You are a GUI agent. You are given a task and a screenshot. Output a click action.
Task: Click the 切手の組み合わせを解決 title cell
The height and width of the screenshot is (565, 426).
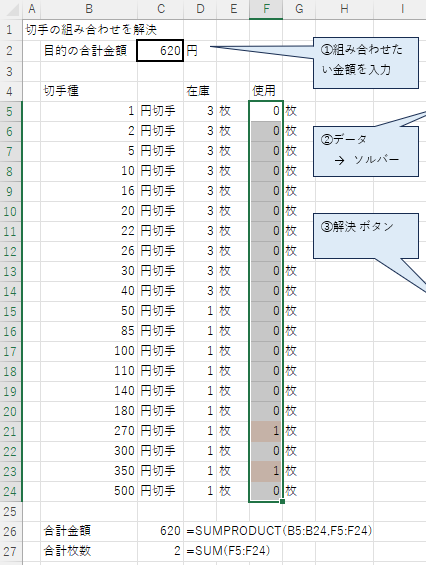pyautogui.click(x=91, y=30)
